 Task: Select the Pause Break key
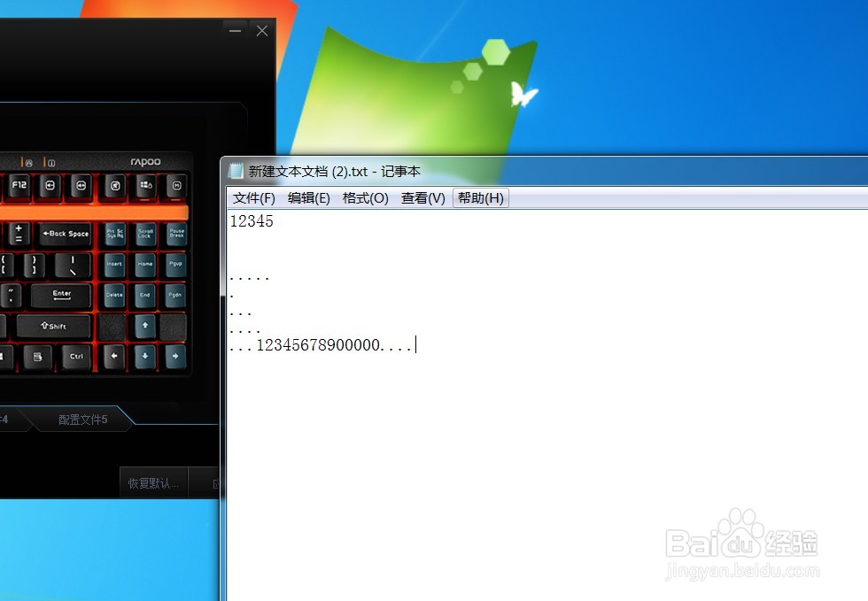176,234
